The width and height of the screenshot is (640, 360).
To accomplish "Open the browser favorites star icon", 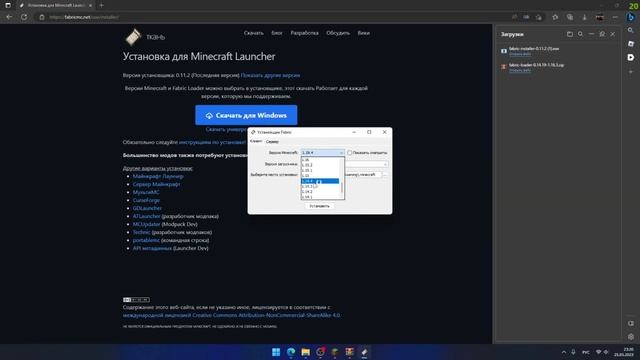I will coord(555,17).
